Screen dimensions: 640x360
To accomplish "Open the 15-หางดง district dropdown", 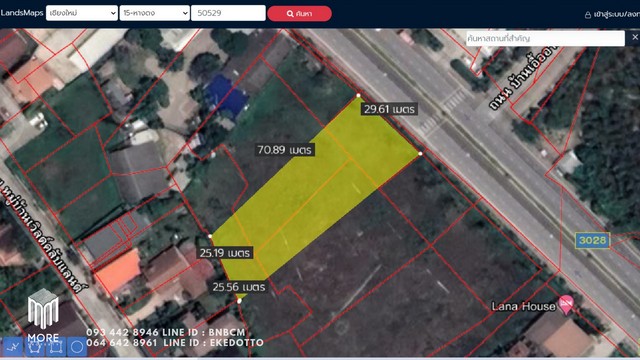I will pyautogui.click(x=154, y=13).
